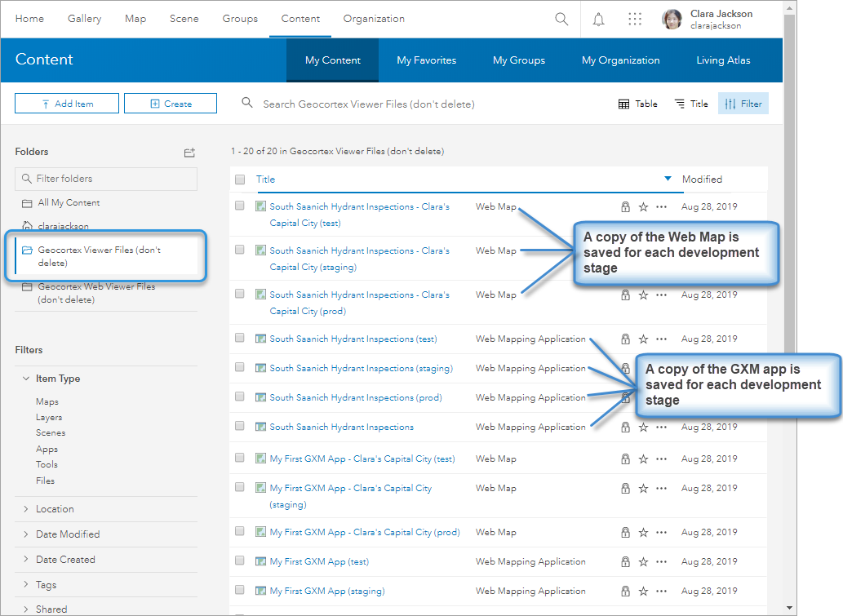Open more options for Capital City (test) hydrant map

662,207
